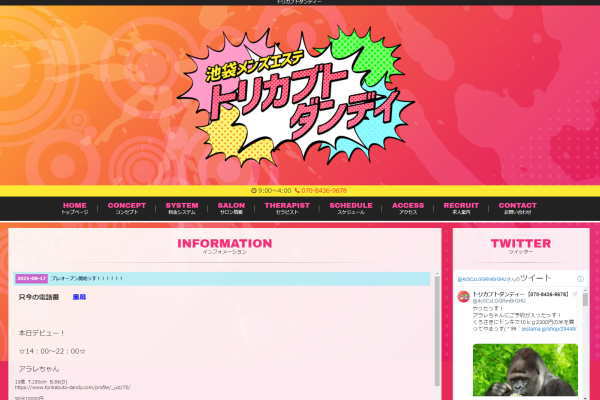Open the gorilla photo in the tweet
Screen dimensions: 600x400
[525, 370]
